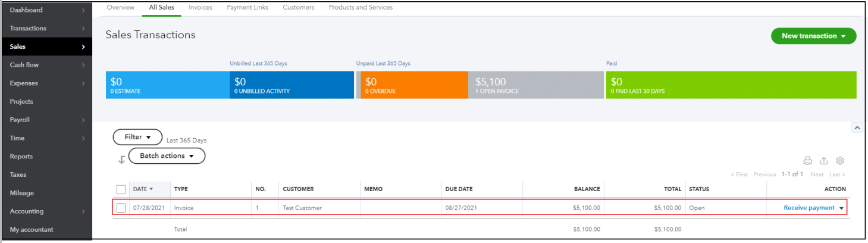This screenshot has height=243, width=868.
Task: Click the Previous page link
Action: point(764,175)
